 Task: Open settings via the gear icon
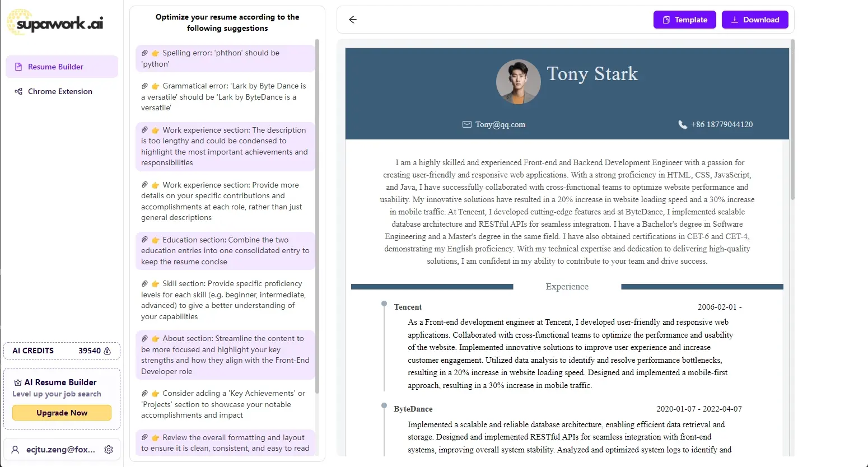[109, 449]
